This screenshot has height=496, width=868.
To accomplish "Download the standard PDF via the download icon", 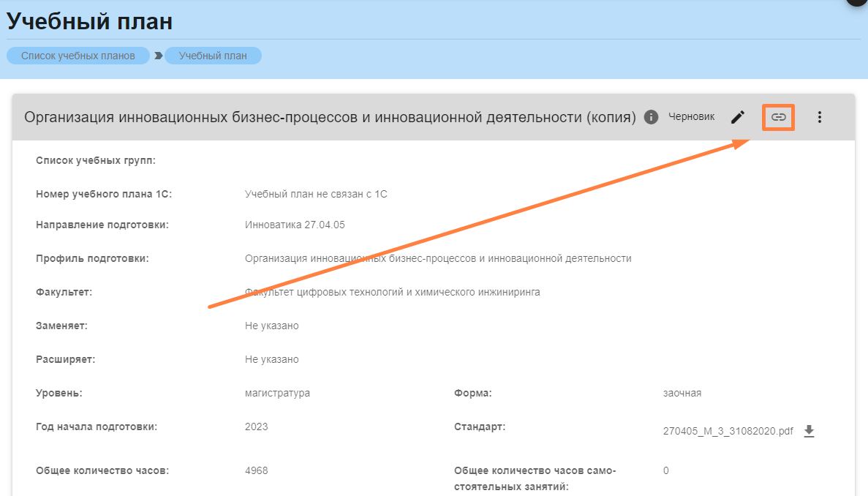I will tap(809, 431).
